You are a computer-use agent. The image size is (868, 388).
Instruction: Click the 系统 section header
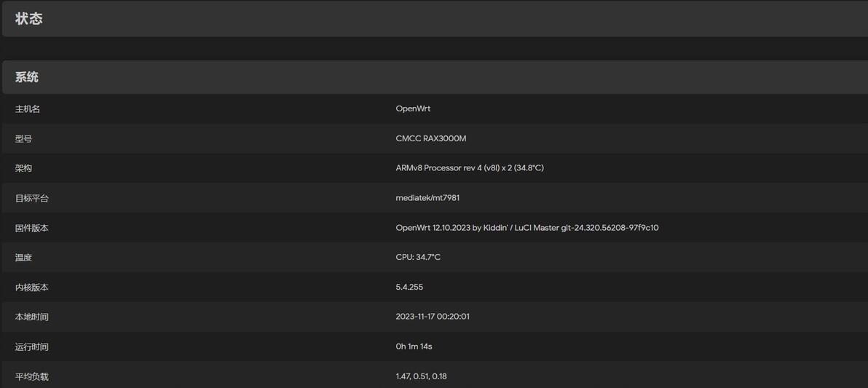[x=27, y=77]
